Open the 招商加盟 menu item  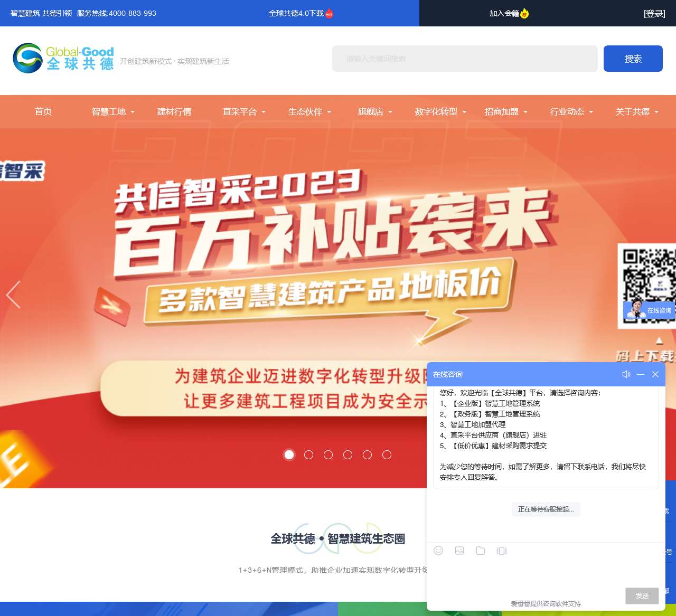(x=502, y=111)
